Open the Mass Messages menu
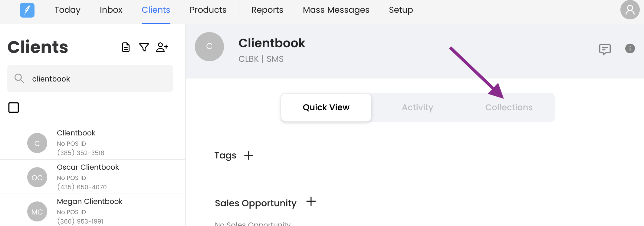Viewport: 644px width, 226px height. click(x=336, y=10)
